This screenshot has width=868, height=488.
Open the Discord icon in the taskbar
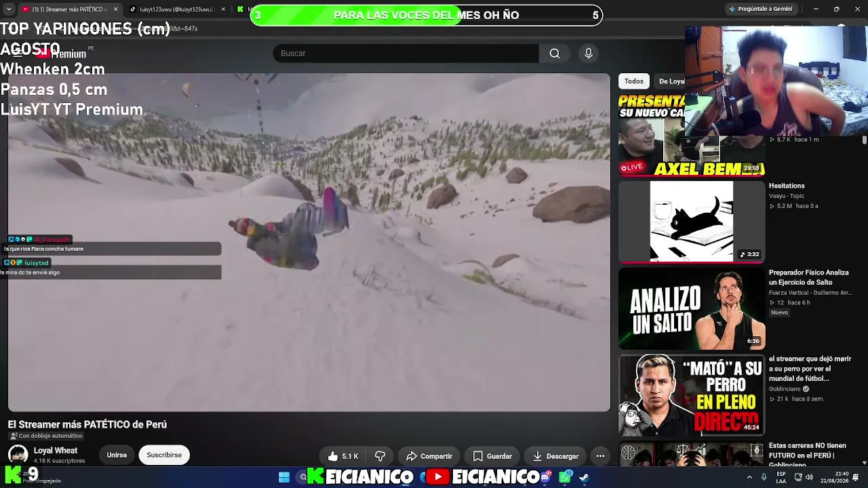pyautogui.click(x=546, y=477)
